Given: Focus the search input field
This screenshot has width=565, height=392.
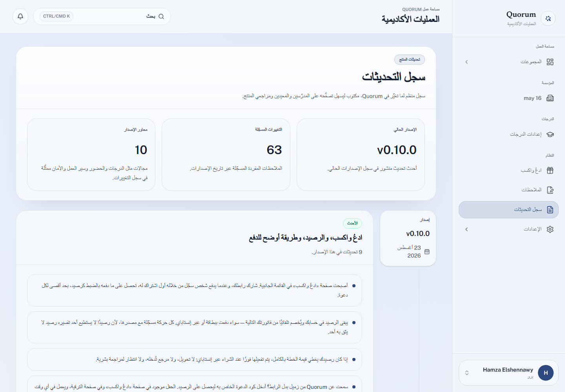Looking at the screenshot, I should tap(102, 16).
